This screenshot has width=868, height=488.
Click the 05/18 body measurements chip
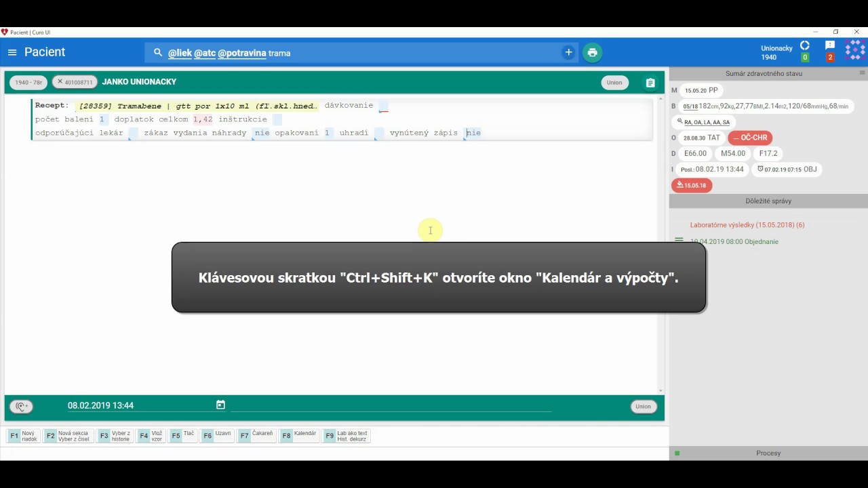(766, 106)
